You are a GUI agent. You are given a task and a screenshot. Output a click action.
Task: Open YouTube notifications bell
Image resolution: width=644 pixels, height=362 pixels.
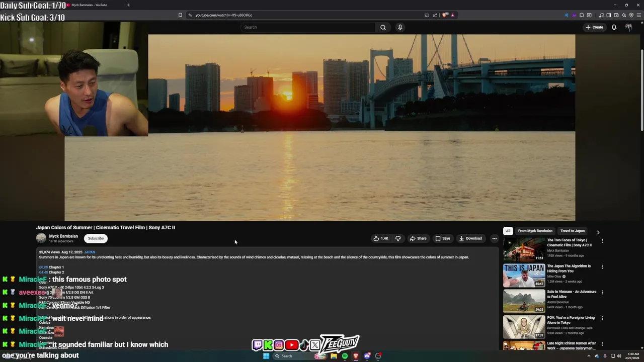coord(614,27)
